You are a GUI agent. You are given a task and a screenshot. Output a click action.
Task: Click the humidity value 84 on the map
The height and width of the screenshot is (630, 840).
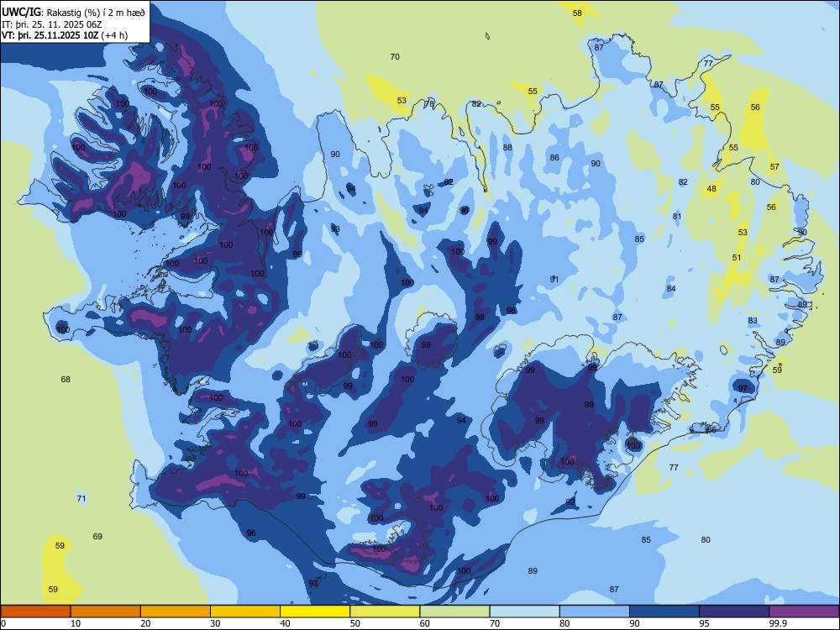671,289
